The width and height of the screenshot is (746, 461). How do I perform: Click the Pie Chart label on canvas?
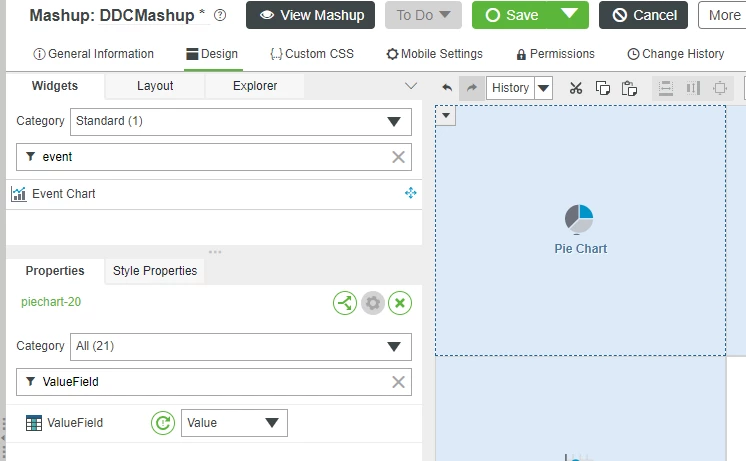pyautogui.click(x=580, y=249)
